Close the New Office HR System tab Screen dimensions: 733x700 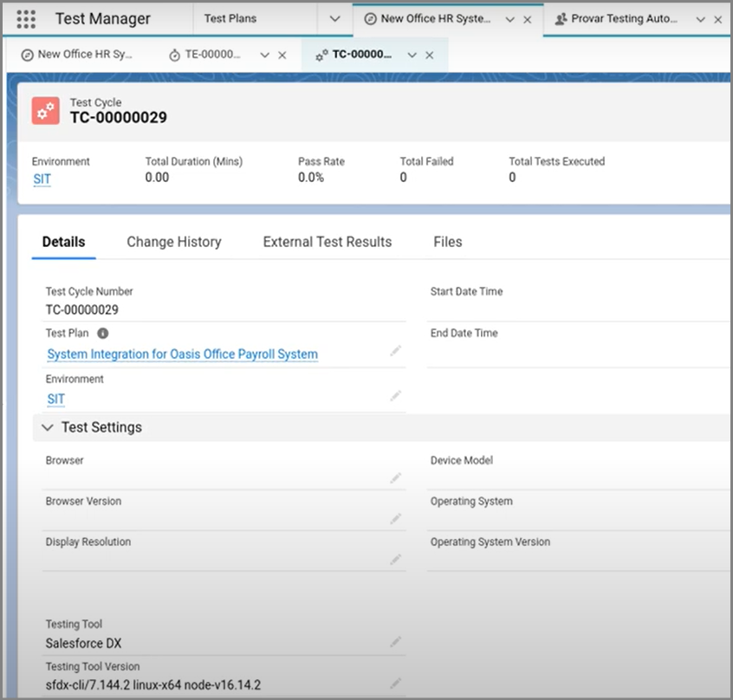point(528,20)
